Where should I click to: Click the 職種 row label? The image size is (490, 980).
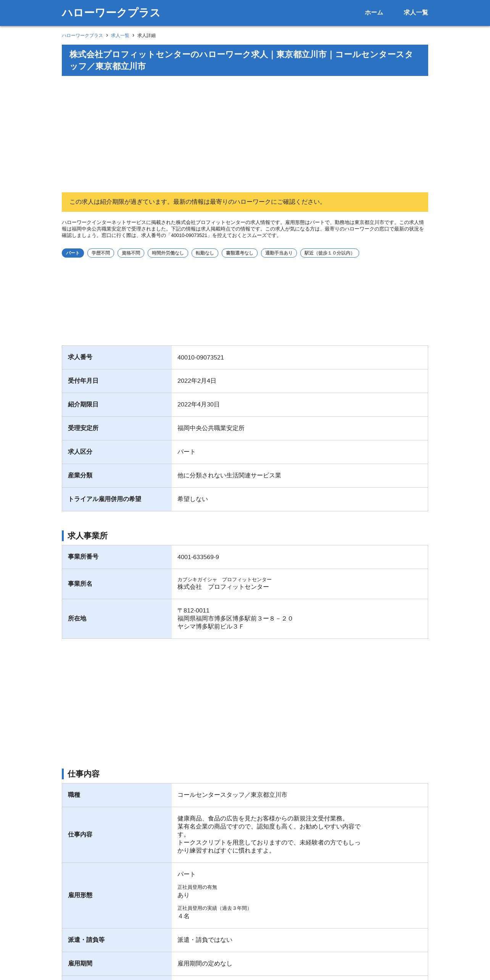point(74,795)
